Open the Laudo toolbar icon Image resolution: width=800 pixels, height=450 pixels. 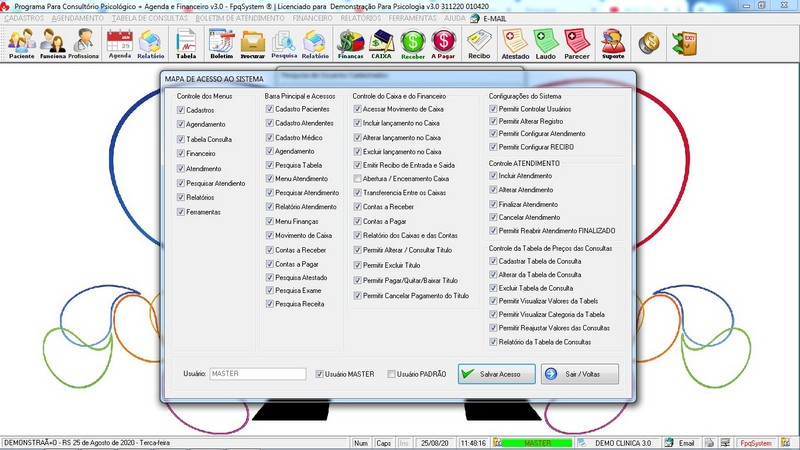pos(546,42)
